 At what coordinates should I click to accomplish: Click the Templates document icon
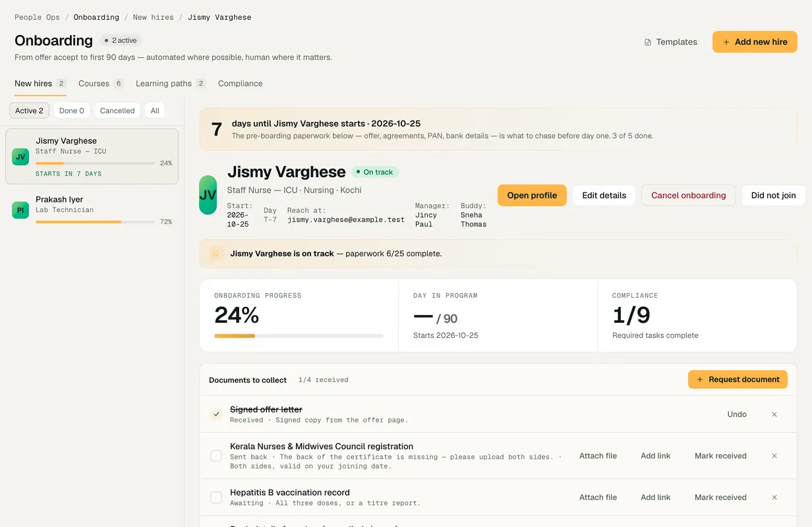[x=648, y=42]
